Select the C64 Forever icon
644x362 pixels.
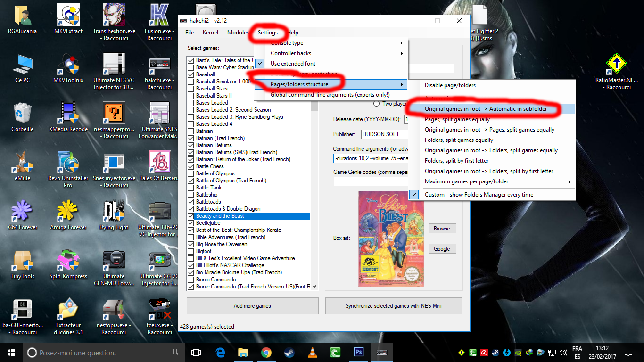[x=22, y=215]
